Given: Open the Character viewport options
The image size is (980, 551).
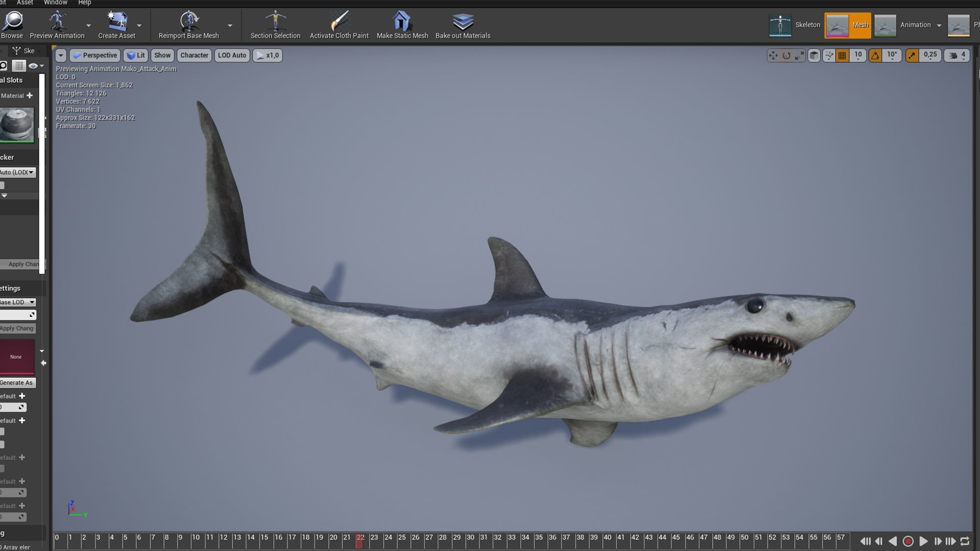Looking at the screenshot, I should [194, 55].
